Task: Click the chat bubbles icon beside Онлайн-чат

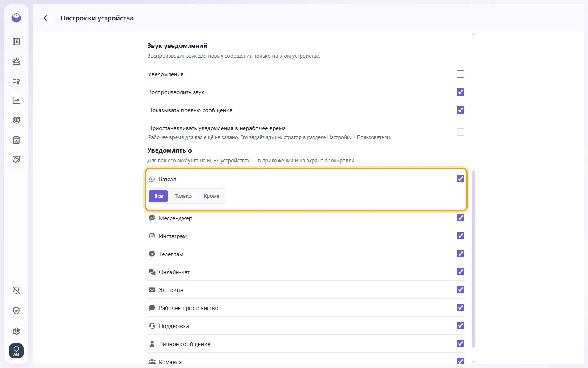Action: click(x=152, y=272)
